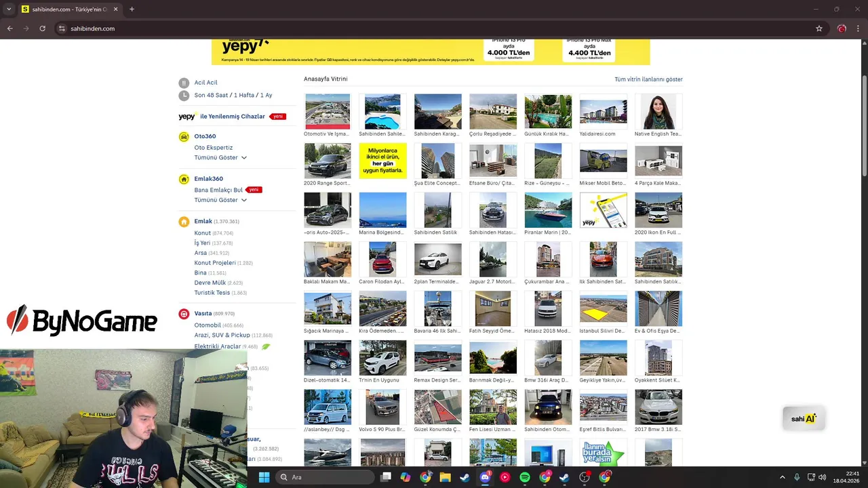Filter listings by Son 48 Saat

[212, 96]
